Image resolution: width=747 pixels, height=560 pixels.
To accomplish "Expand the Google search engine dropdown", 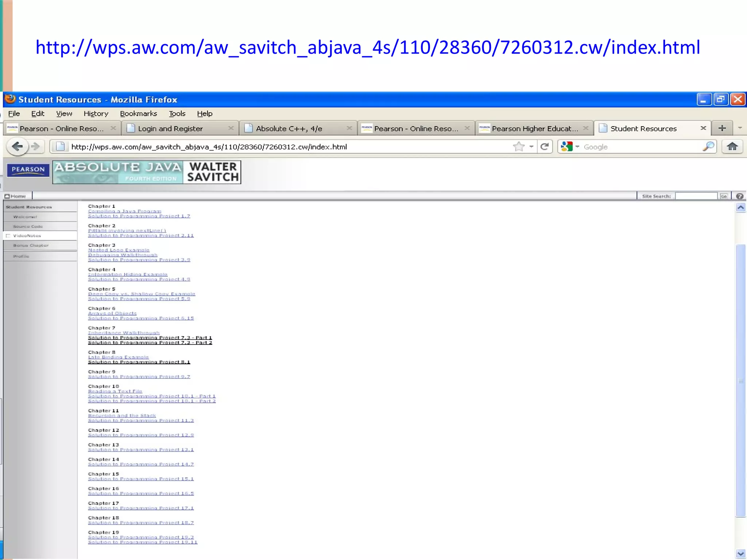I will click(x=577, y=147).
